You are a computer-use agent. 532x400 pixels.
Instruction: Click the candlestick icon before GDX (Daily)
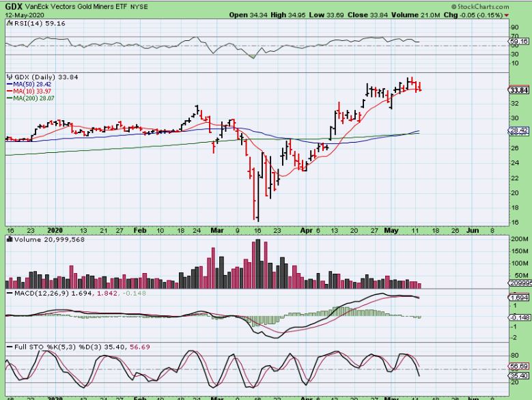coord(10,77)
